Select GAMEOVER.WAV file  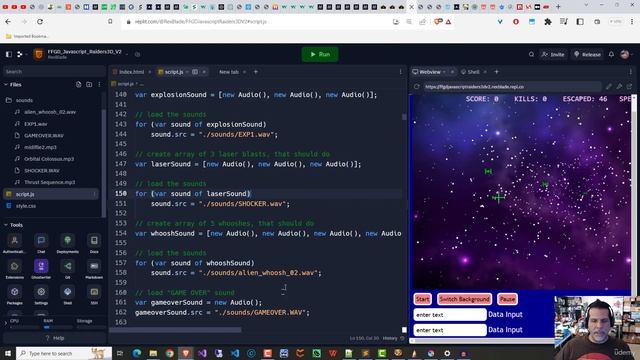44,136
